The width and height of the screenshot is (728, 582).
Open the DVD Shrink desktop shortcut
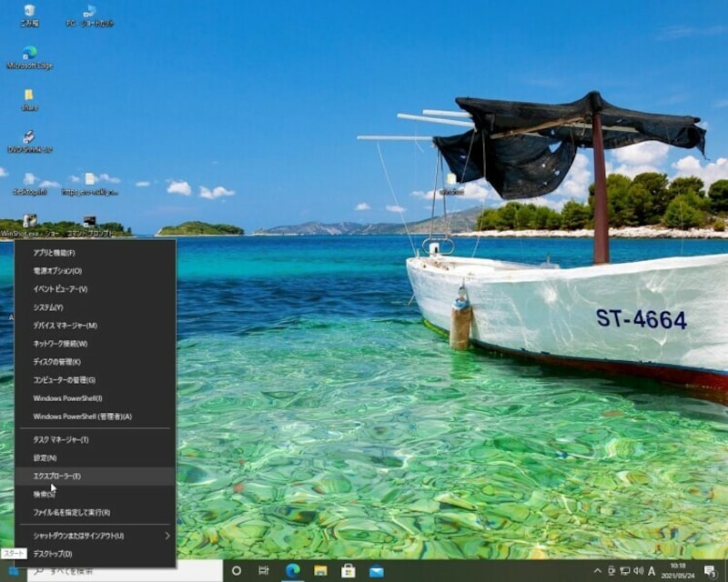click(x=29, y=137)
